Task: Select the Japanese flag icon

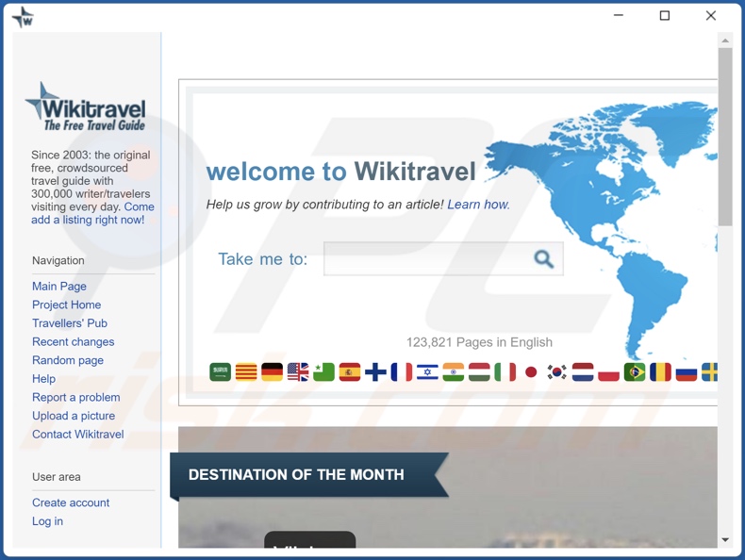Action: [531, 371]
